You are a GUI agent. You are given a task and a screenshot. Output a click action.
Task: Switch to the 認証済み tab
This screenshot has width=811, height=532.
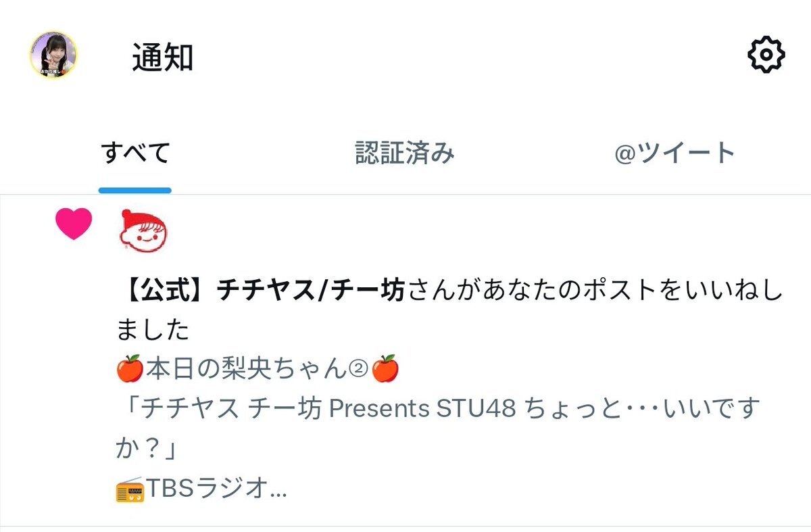(x=405, y=153)
